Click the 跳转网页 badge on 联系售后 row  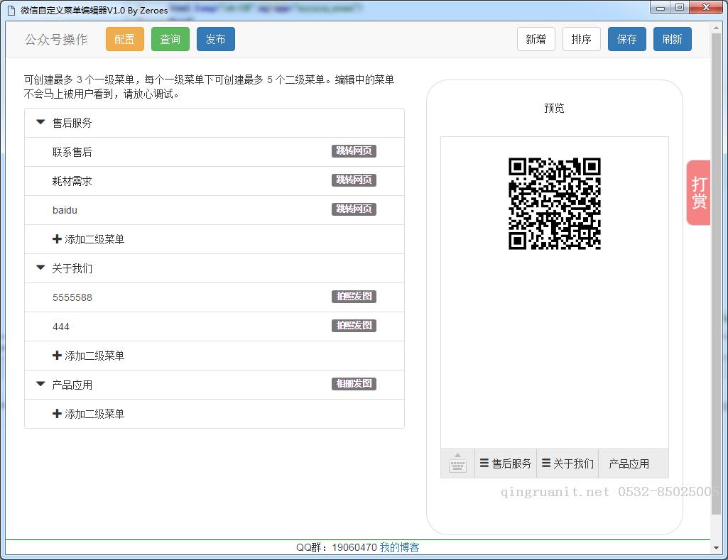354,151
